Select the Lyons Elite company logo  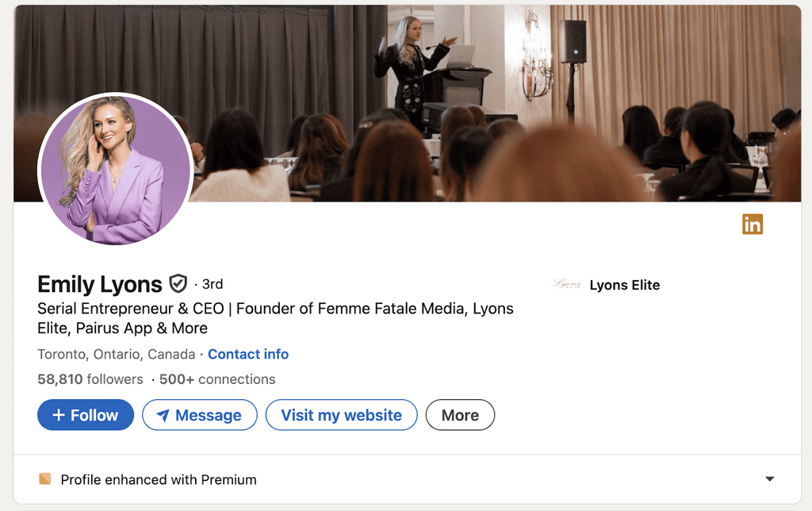point(568,284)
